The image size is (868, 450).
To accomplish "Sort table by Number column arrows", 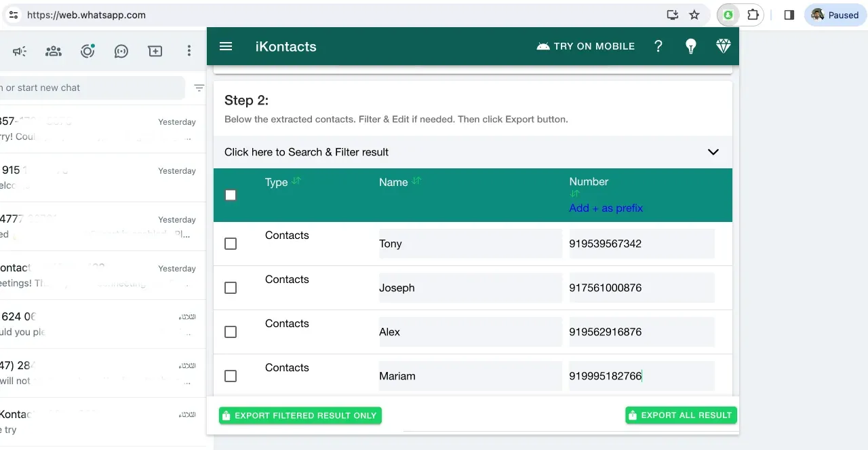I will pos(574,194).
